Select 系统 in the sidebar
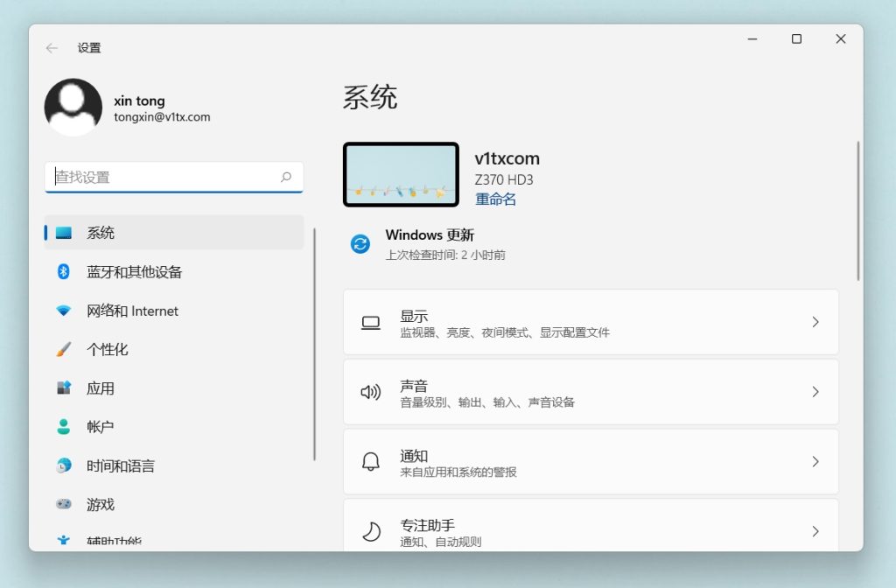This screenshot has width=896, height=588. [x=174, y=233]
